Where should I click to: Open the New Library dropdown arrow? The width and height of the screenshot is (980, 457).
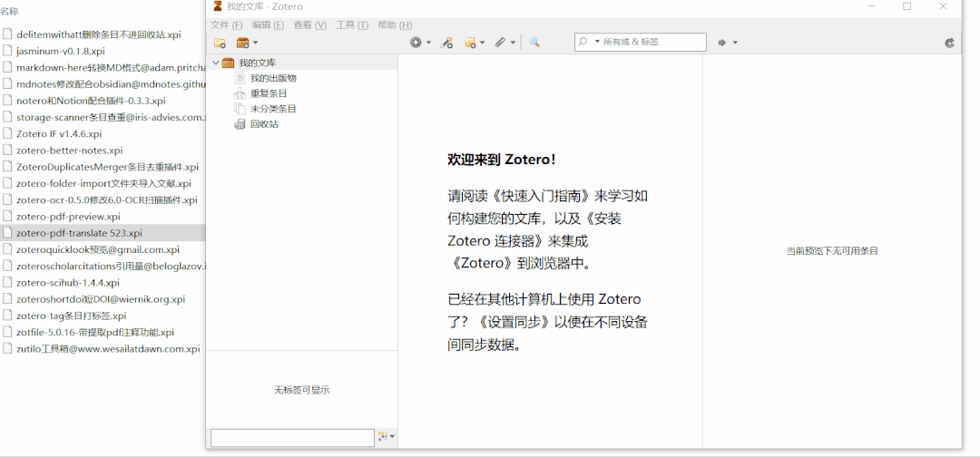pos(255,43)
